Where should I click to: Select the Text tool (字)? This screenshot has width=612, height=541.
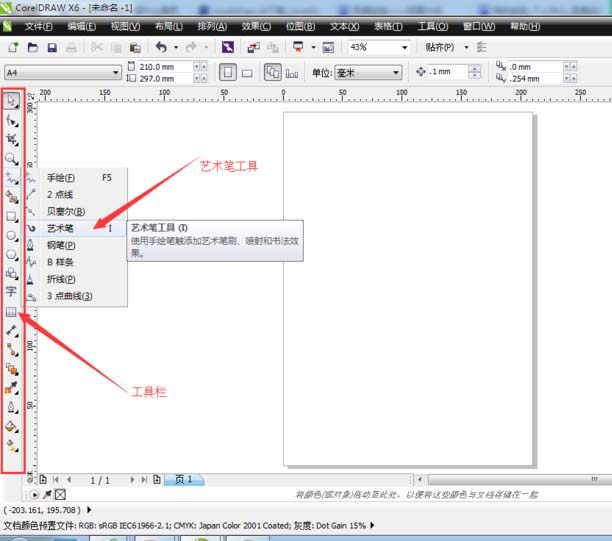click(11, 292)
